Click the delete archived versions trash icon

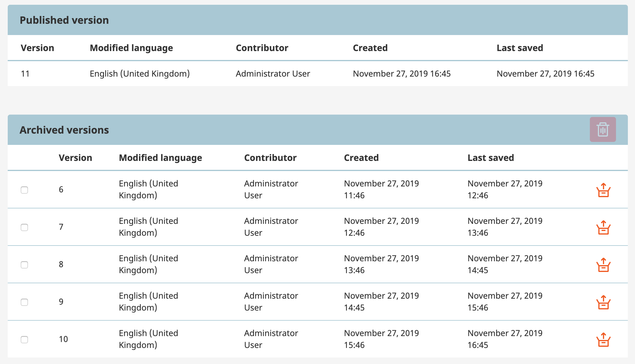click(603, 129)
